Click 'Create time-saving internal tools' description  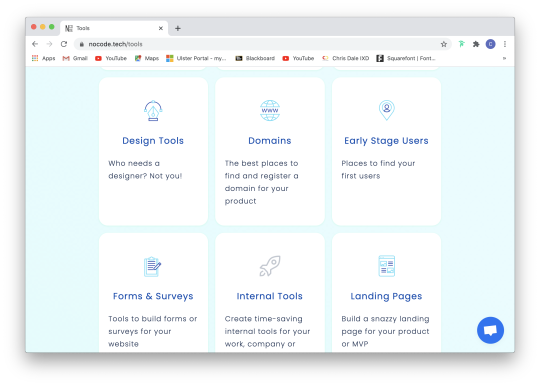(x=267, y=331)
